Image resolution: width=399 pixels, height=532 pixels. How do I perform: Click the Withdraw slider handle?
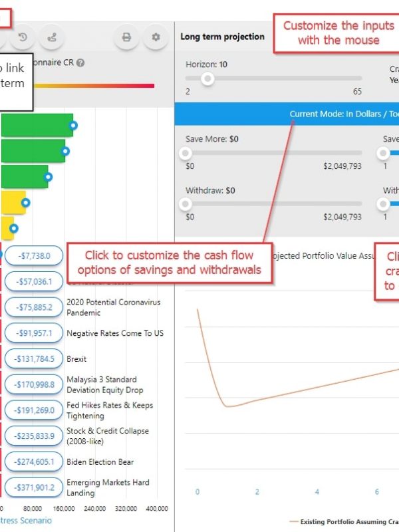tap(186, 203)
